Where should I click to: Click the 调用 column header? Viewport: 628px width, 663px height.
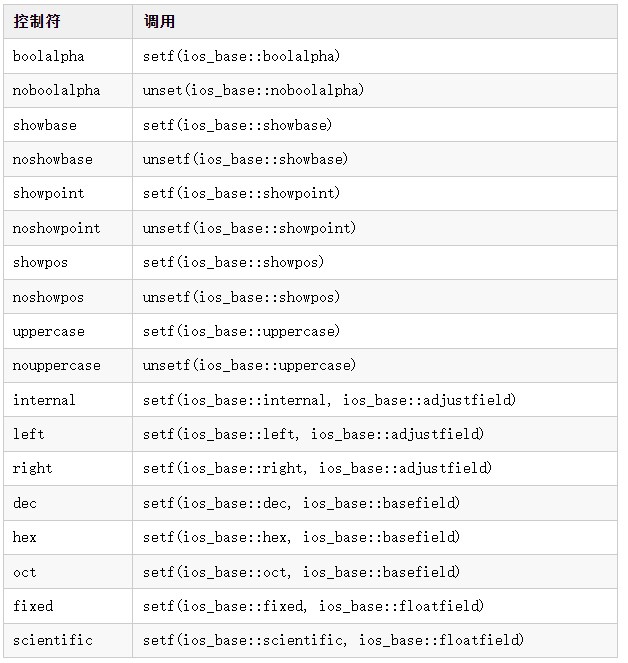159,21
